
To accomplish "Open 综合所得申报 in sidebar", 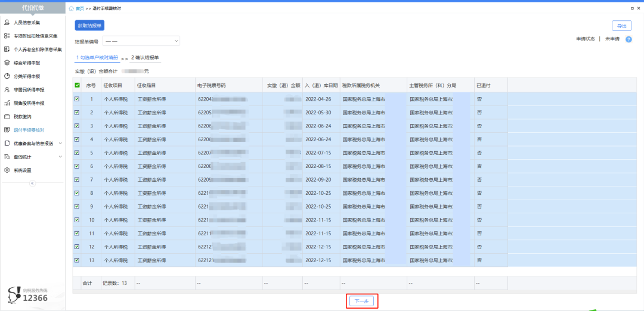I will point(27,63).
